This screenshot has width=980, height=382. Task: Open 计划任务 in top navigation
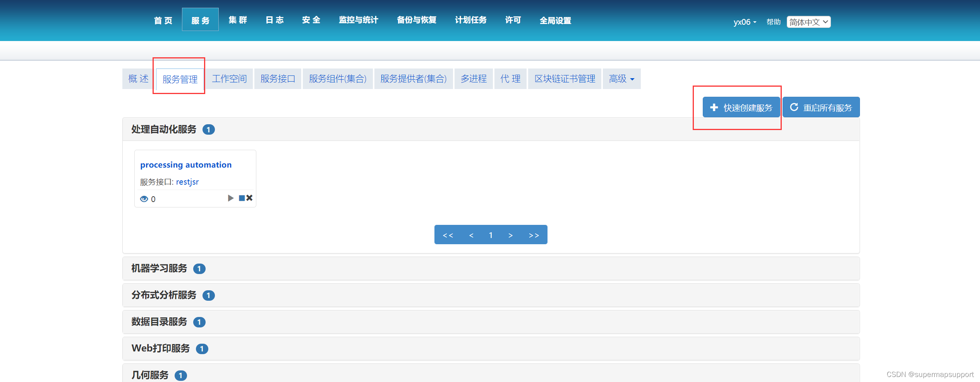point(471,20)
